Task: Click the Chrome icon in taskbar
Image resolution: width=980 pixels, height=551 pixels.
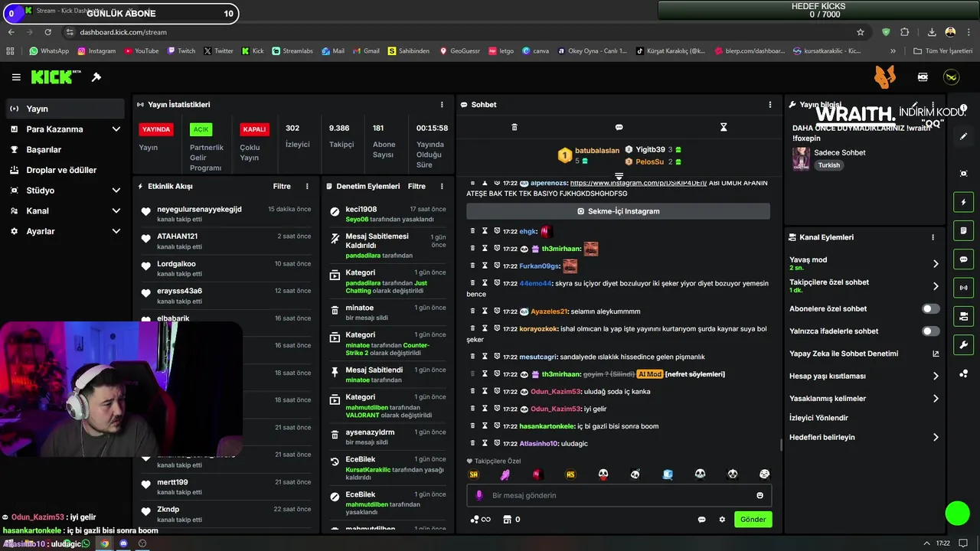Action: (105, 543)
